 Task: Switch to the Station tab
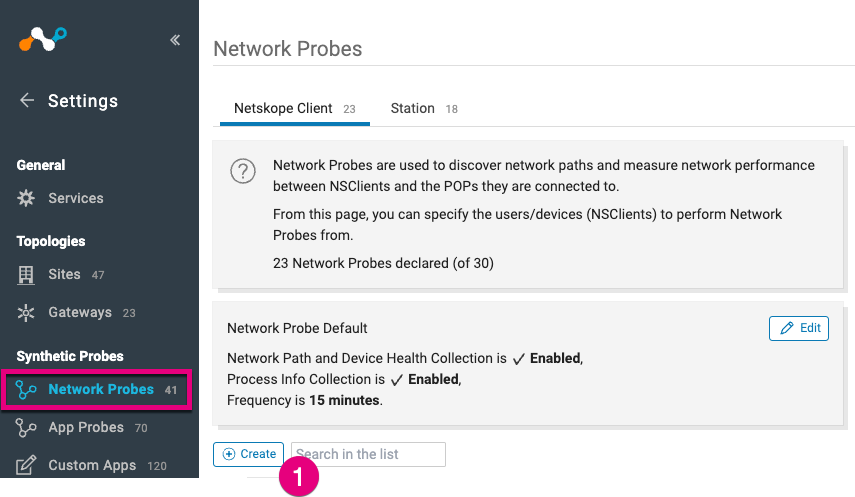[424, 109]
